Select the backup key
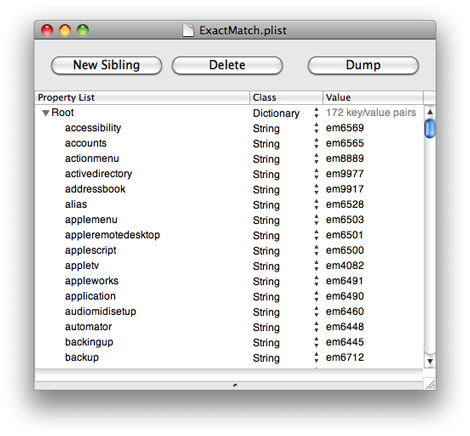This screenshot has width=470, height=436. coord(82,358)
